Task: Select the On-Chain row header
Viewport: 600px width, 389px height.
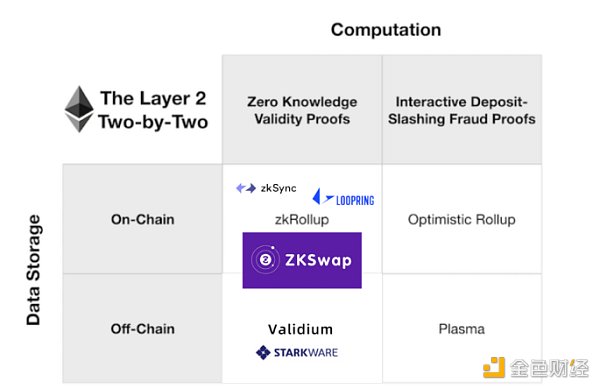Action: point(142,219)
